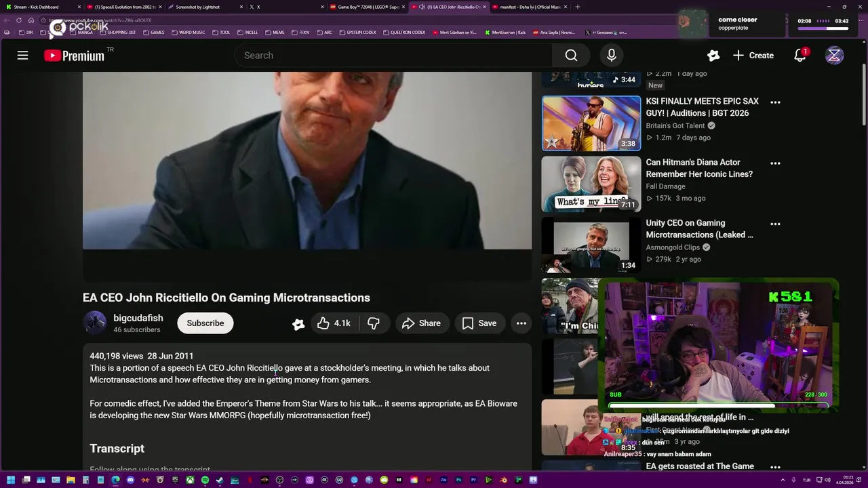Screen dimensions: 868x488
Task: Open a new browser tab with plus
Action: coord(578,7)
